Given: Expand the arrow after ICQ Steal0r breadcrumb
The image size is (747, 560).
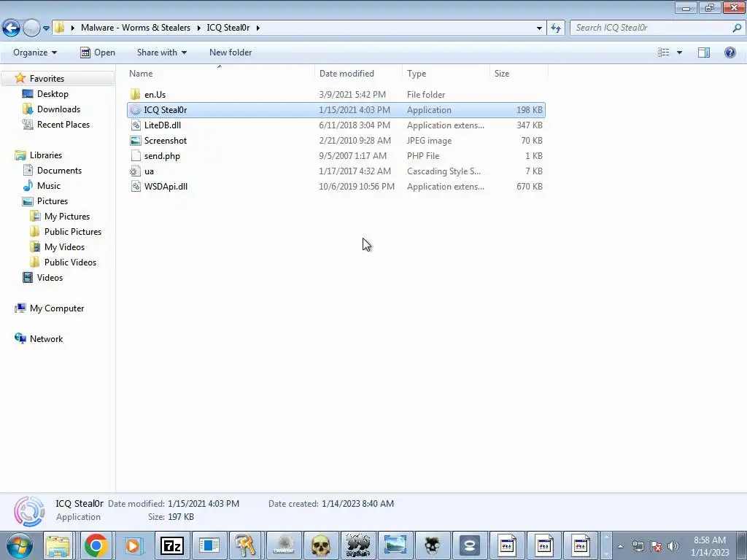Looking at the screenshot, I should [258, 28].
